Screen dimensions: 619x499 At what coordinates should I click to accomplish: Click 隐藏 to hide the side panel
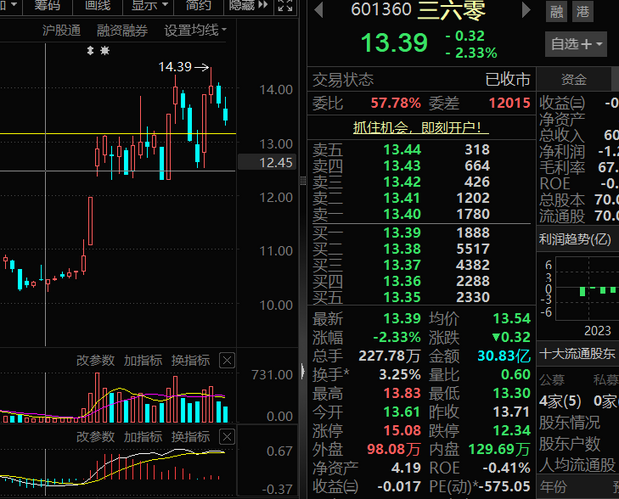(248, 6)
